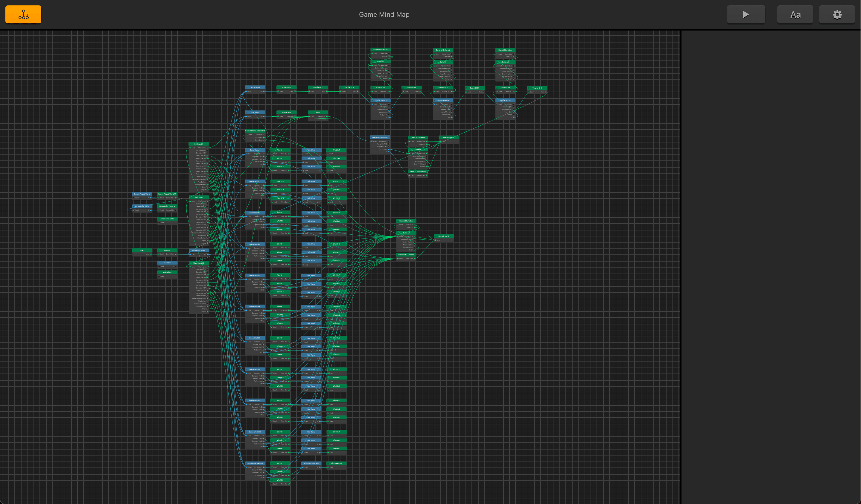This screenshot has height=504, width=861.
Task: Click UI output port on Confetti node
Action: pyautogui.click(x=176, y=267)
